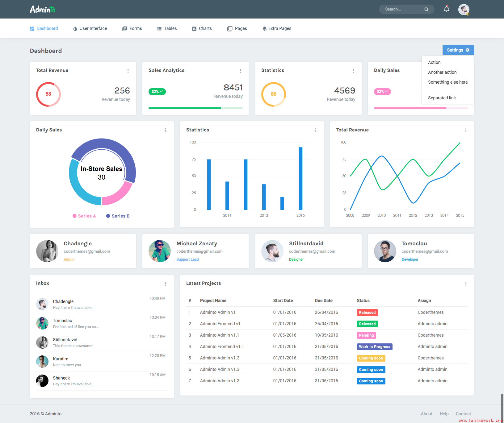The height and width of the screenshot is (423, 504).
Task: Select 'Another action' from Settings menu
Action: [442, 72]
